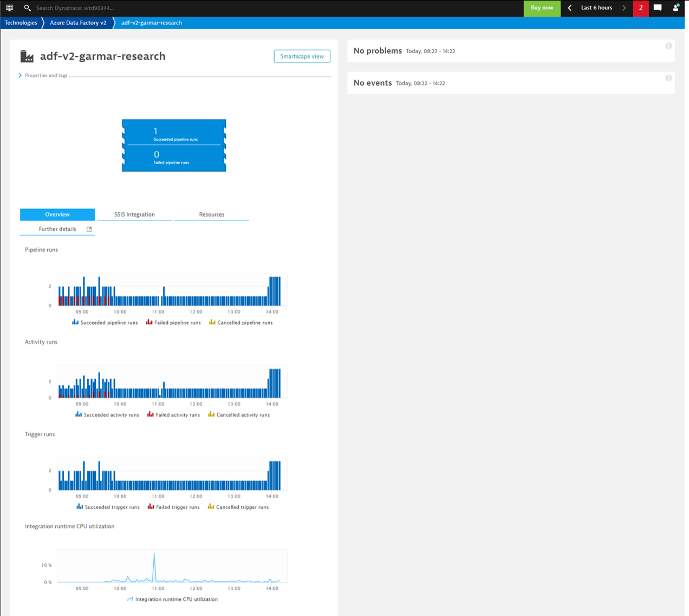Switch to the Overview tab

coord(57,215)
